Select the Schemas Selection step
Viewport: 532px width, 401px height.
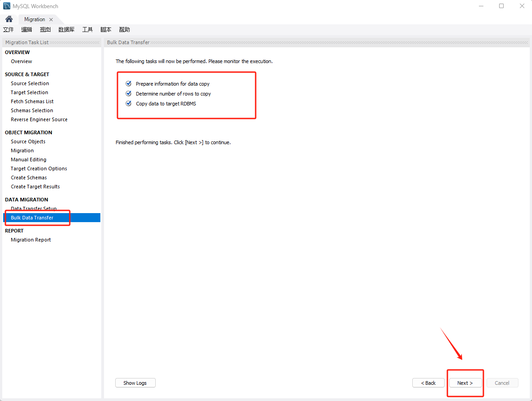pyautogui.click(x=32, y=110)
